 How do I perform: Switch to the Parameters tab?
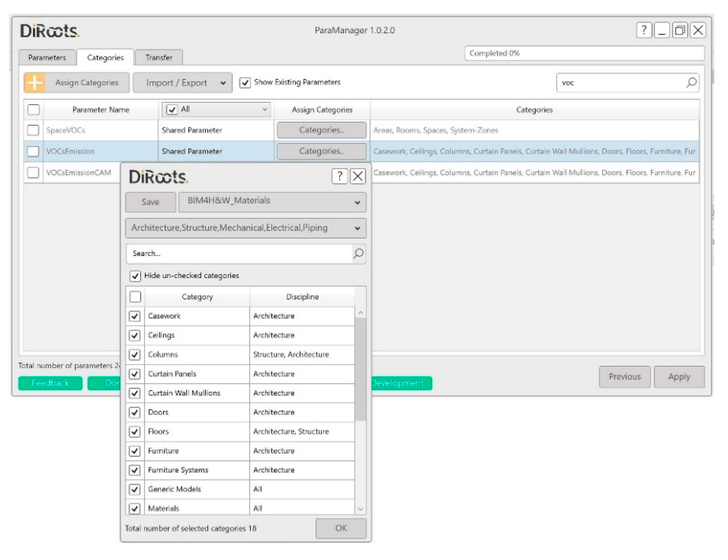tap(47, 57)
